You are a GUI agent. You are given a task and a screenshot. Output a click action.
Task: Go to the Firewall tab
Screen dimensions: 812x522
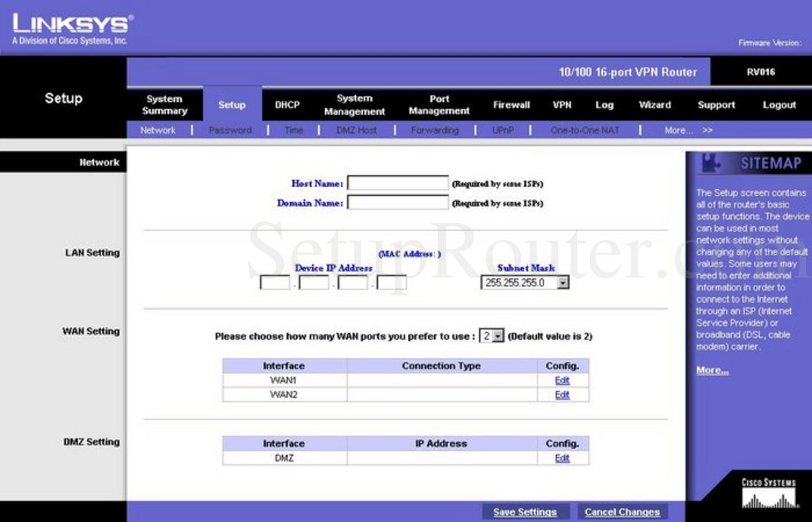click(x=512, y=105)
